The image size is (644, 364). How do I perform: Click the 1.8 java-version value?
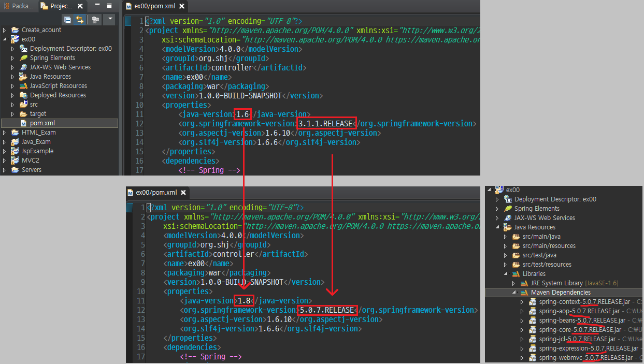(x=245, y=300)
